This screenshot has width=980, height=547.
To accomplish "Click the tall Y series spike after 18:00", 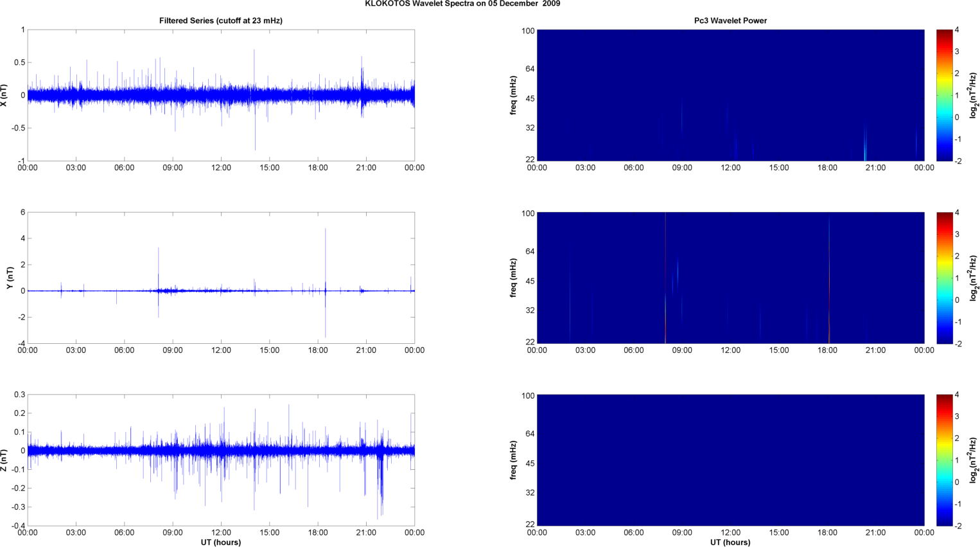I will point(326,257).
